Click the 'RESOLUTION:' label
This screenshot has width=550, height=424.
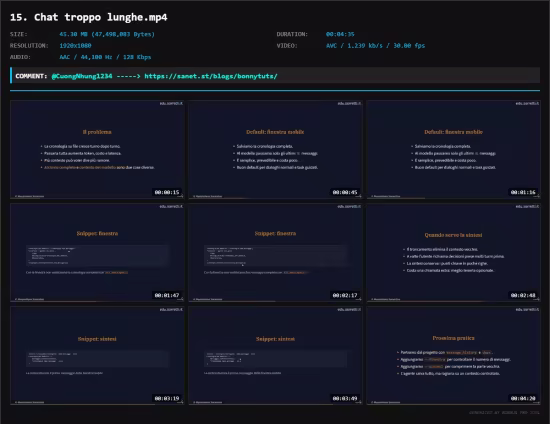click(x=29, y=46)
